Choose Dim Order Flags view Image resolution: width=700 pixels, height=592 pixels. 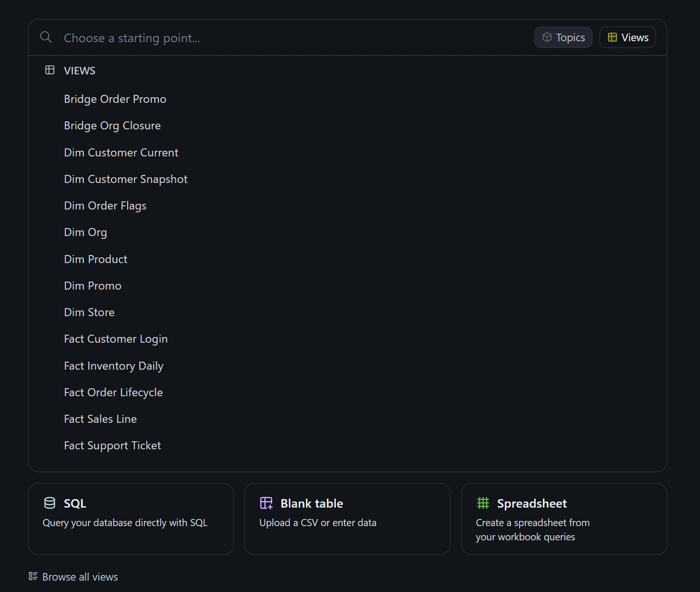click(105, 206)
